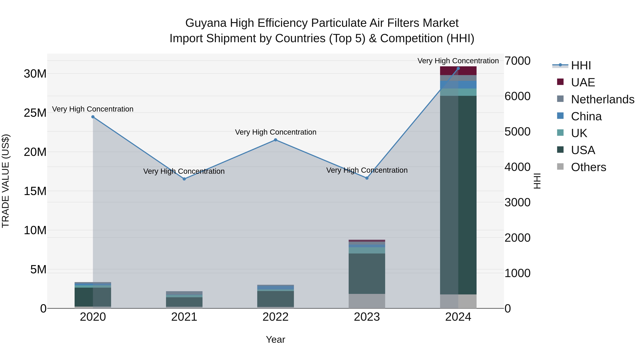Click the 2022 HHI data point
The image size is (644, 362).
[x=275, y=140]
